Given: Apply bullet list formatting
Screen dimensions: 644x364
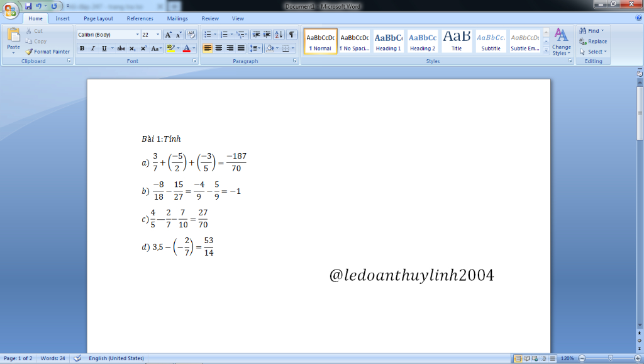Looking at the screenshot, I should tap(208, 35).
